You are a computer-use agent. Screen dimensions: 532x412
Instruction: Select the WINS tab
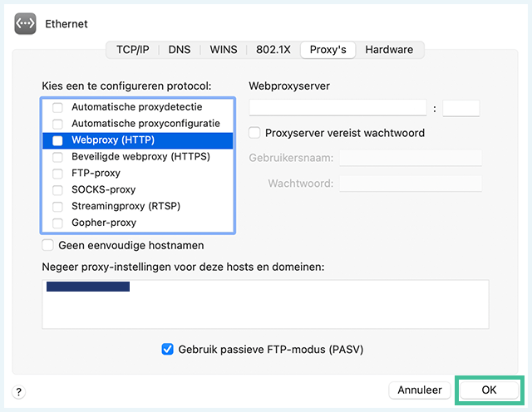click(224, 50)
